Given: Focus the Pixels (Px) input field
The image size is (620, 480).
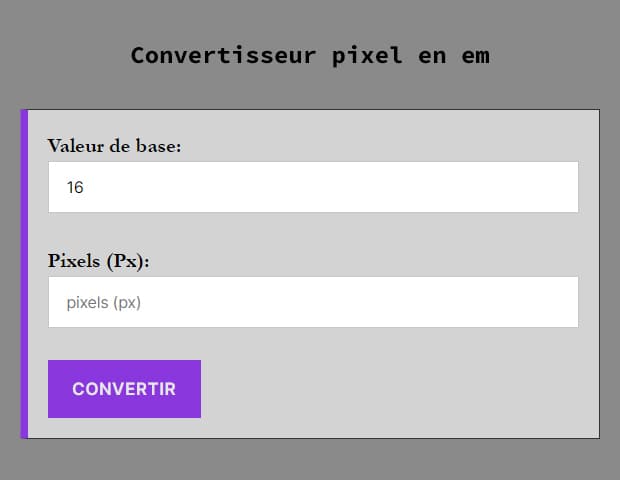Looking at the screenshot, I should (x=313, y=302).
